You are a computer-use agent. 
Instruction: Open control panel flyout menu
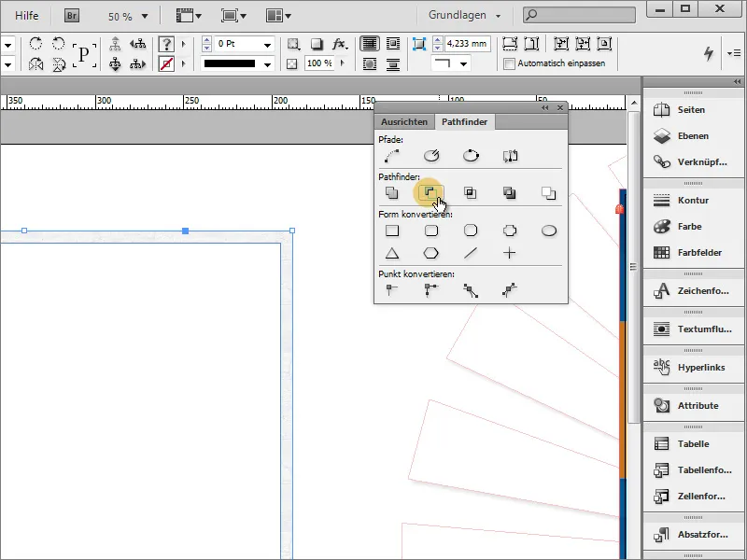734,53
